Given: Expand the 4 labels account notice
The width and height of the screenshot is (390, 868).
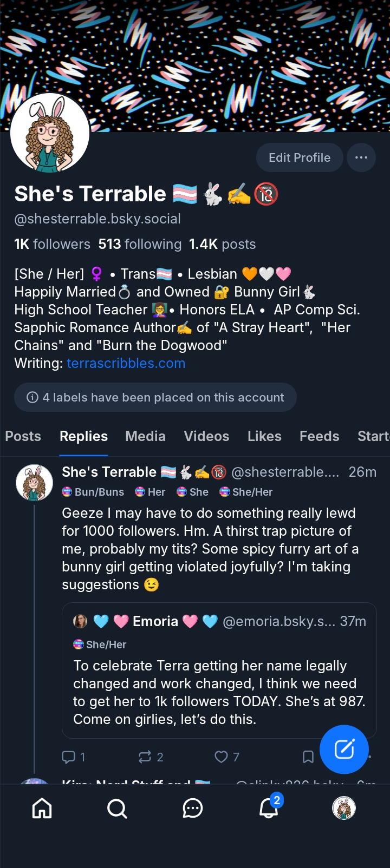Looking at the screenshot, I should tap(155, 397).
